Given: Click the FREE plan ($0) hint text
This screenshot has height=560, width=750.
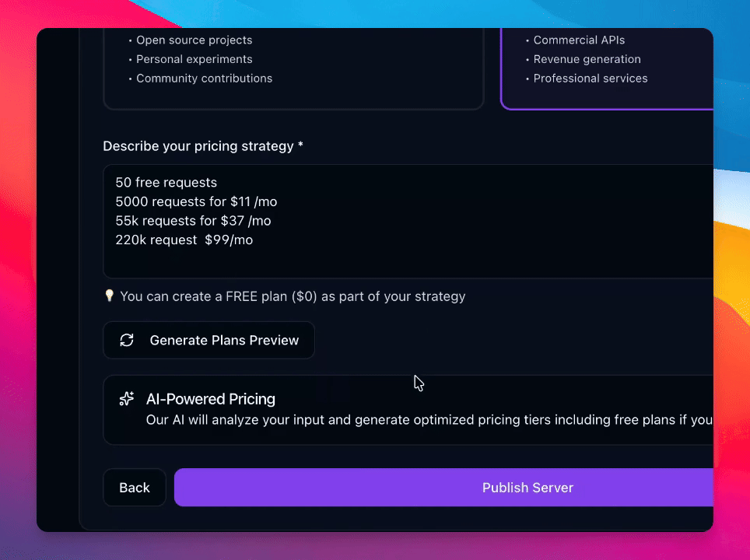Looking at the screenshot, I should 293,296.
